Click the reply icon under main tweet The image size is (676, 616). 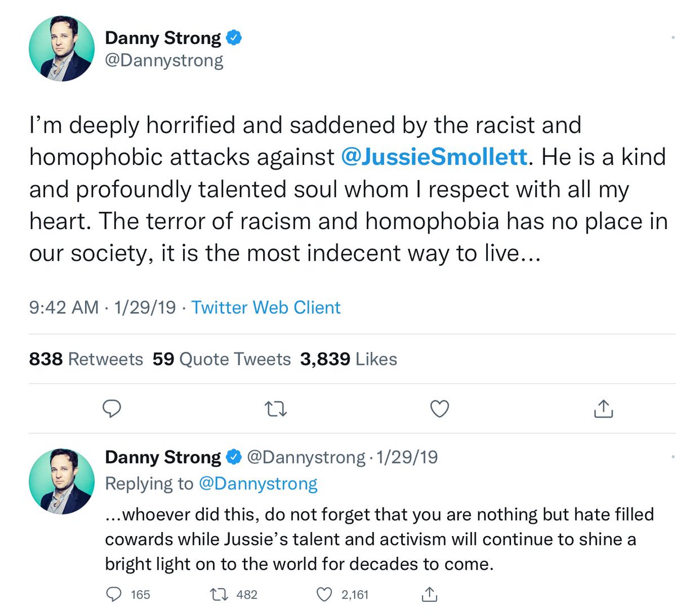point(112,409)
